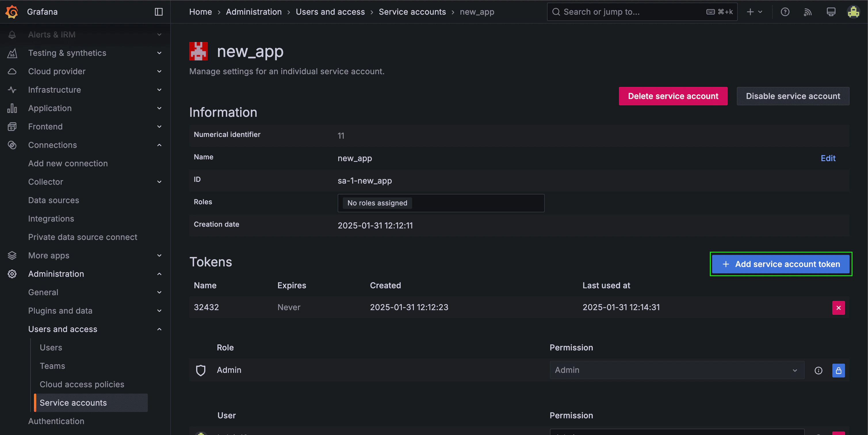Click the Admin permission info icon
This screenshot has width=868, height=435.
(818, 370)
